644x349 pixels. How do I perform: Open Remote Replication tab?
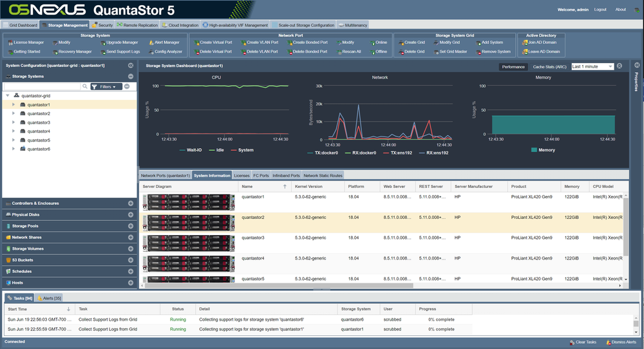pos(137,25)
